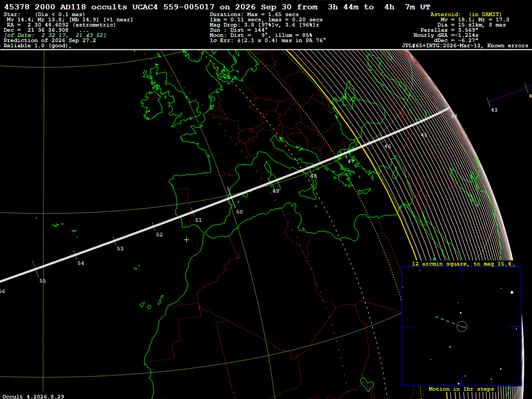Pick the minute 53 time marker
This screenshot has height=399, width=532.
pyautogui.click(x=120, y=249)
